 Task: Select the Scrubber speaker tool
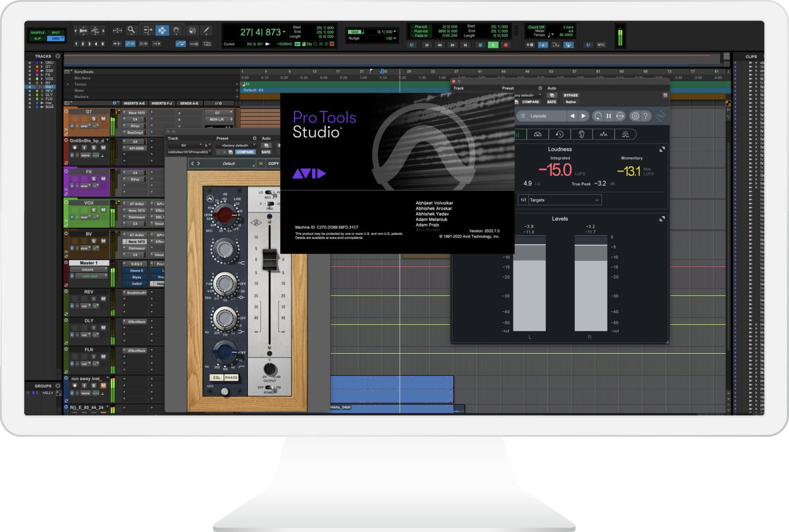click(192, 30)
